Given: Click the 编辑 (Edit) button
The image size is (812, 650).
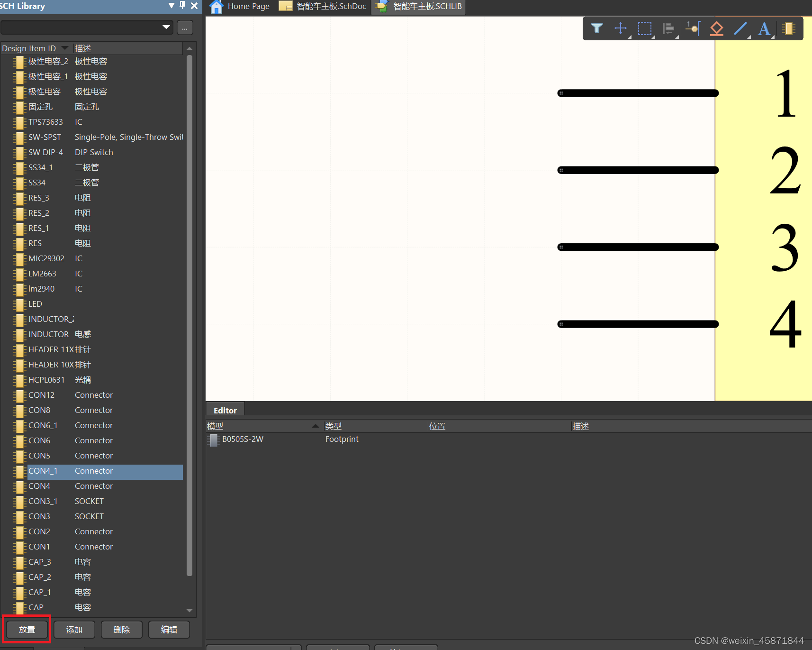Looking at the screenshot, I should click(169, 630).
